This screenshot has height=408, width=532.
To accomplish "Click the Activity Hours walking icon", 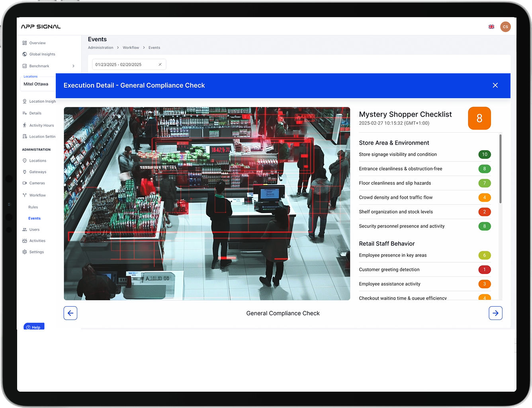I will pos(25,126).
